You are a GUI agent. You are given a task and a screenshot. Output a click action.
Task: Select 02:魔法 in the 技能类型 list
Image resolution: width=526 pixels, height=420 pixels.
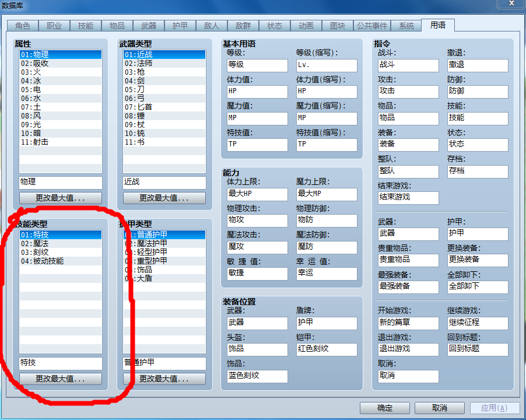(x=61, y=244)
